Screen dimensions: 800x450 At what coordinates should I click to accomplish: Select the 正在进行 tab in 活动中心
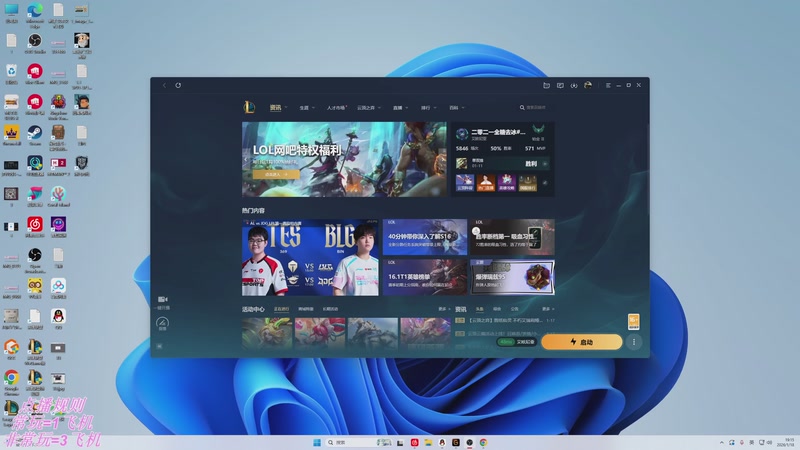tap(282, 309)
